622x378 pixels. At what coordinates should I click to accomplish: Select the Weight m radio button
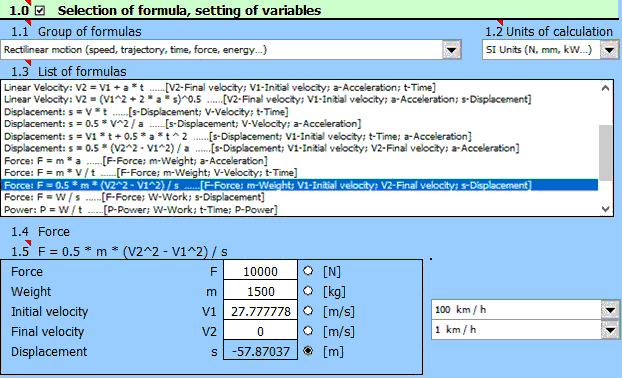tap(308, 291)
